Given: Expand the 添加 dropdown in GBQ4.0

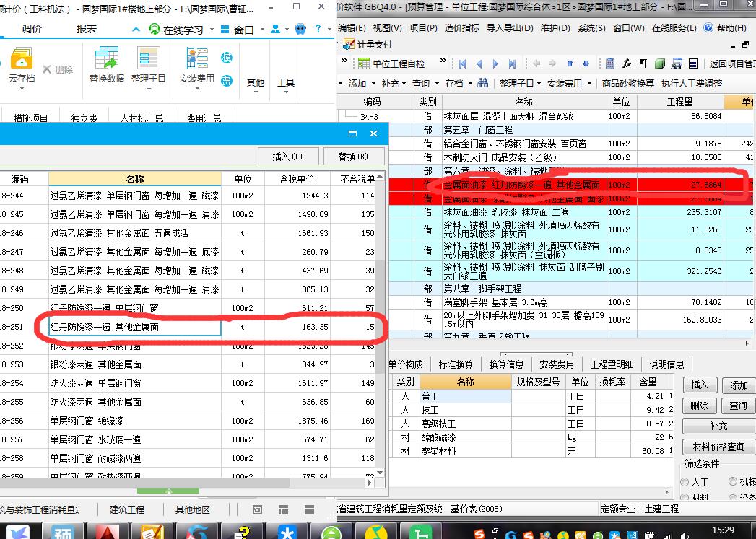Looking at the screenshot, I should point(373,84).
